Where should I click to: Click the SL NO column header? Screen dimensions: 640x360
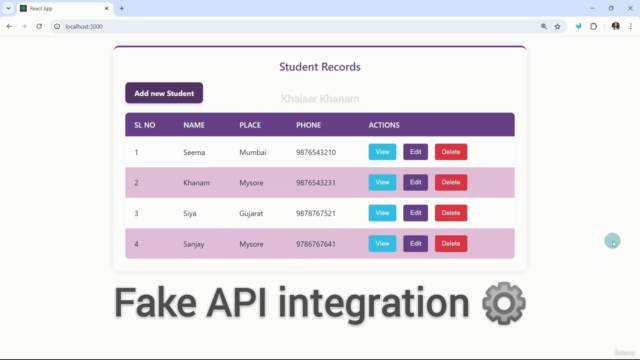coord(145,125)
